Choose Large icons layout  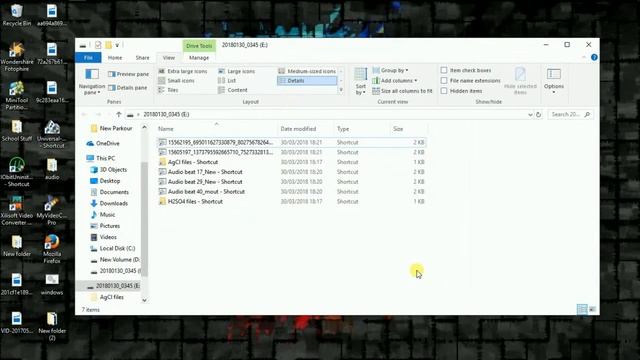click(x=237, y=71)
